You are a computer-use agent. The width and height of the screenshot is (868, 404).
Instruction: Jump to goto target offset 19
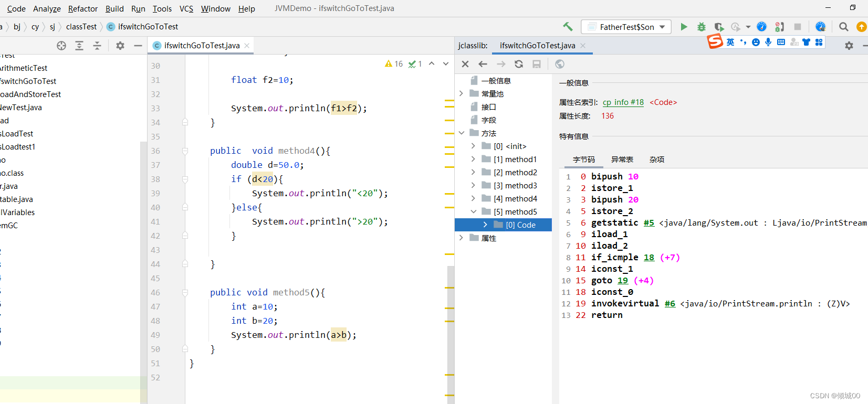[x=623, y=281]
